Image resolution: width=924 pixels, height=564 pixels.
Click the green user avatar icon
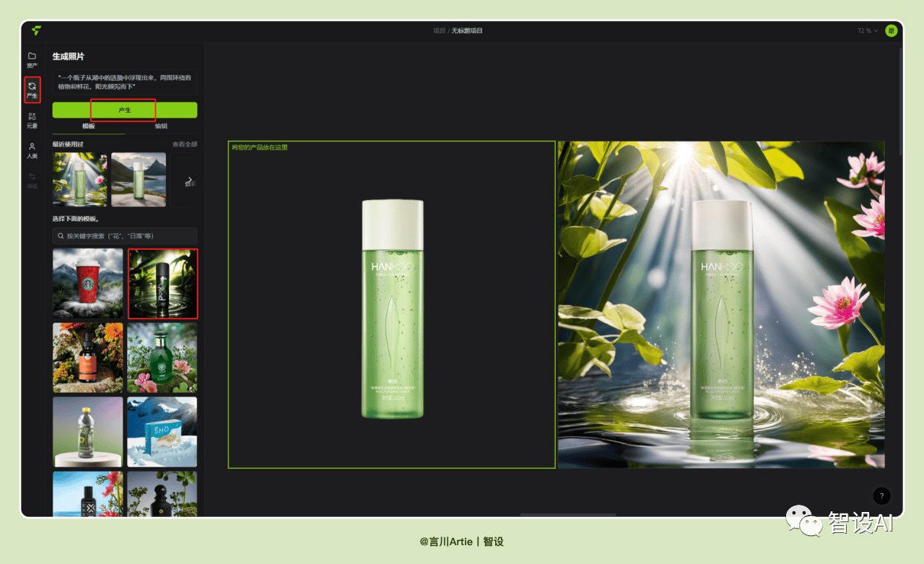[x=891, y=30]
